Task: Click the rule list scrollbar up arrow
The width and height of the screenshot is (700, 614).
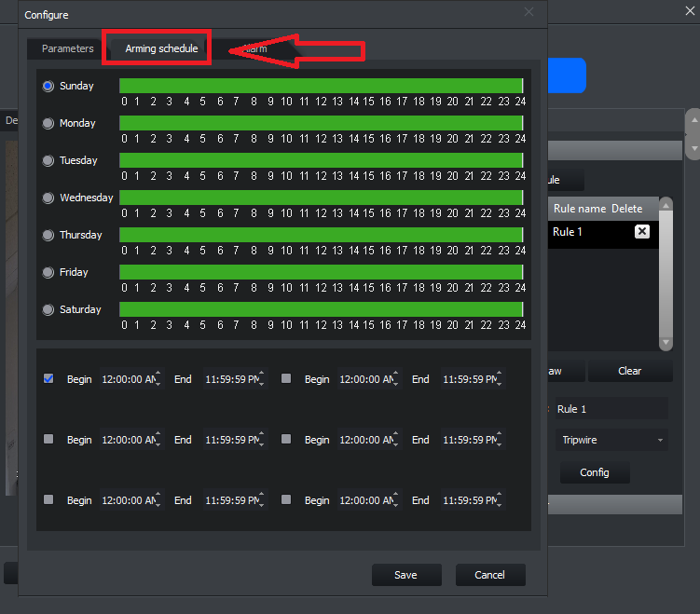Action: (666, 205)
